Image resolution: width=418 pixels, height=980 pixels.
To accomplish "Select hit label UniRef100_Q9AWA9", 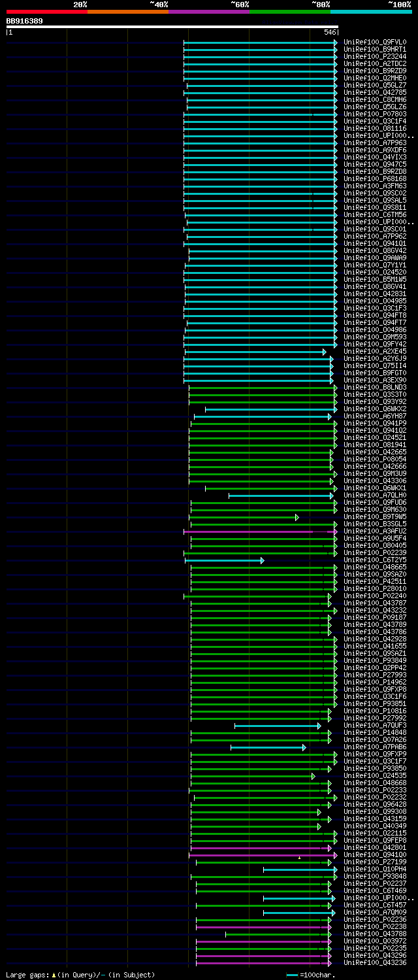I will point(375,258).
